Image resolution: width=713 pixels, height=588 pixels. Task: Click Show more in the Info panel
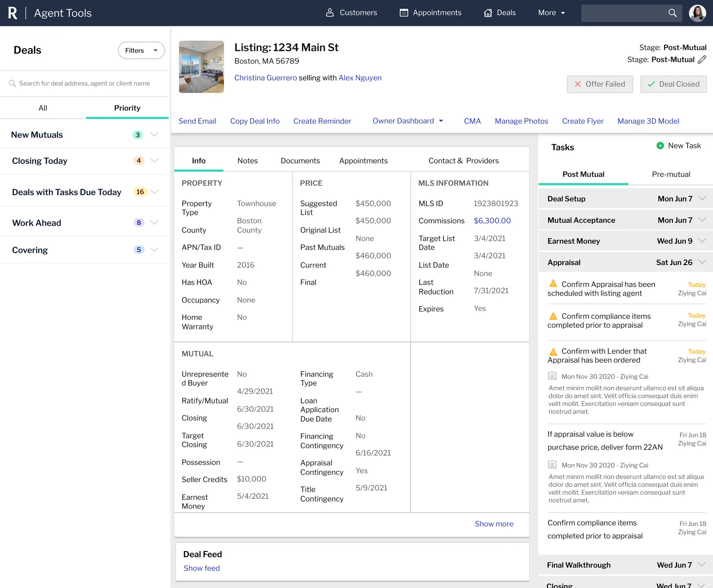point(494,524)
